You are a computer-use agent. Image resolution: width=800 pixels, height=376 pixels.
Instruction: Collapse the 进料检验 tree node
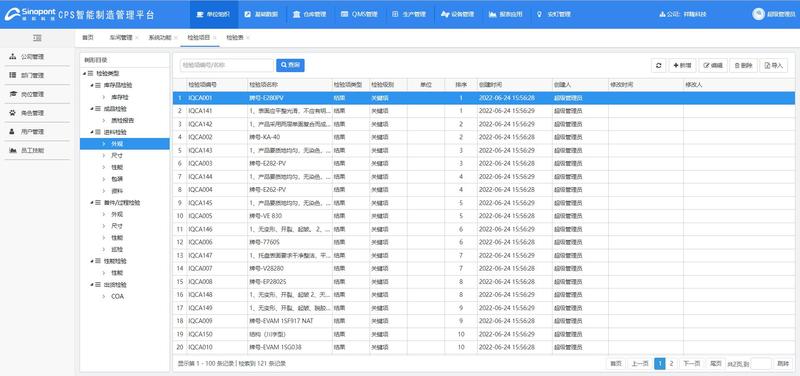tap(91, 132)
